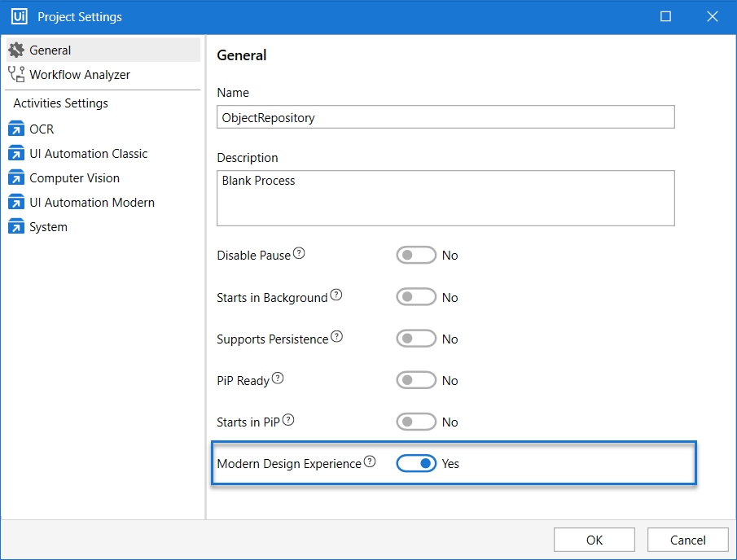
Task: Toggle the PiP Ready switch
Action: (x=416, y=380)
